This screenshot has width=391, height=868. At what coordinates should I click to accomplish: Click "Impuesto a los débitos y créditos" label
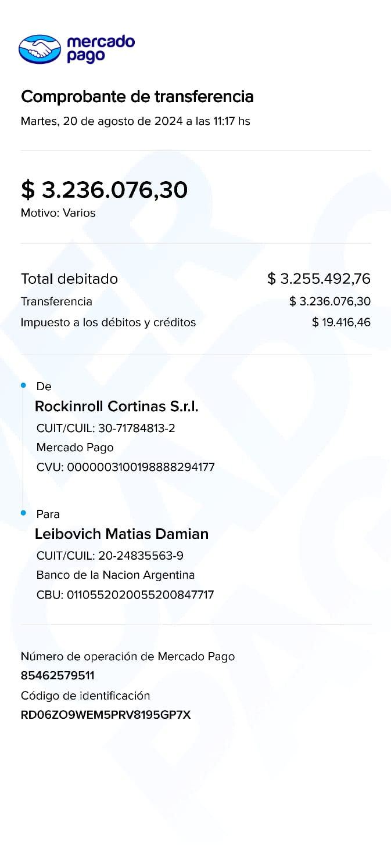108,322
